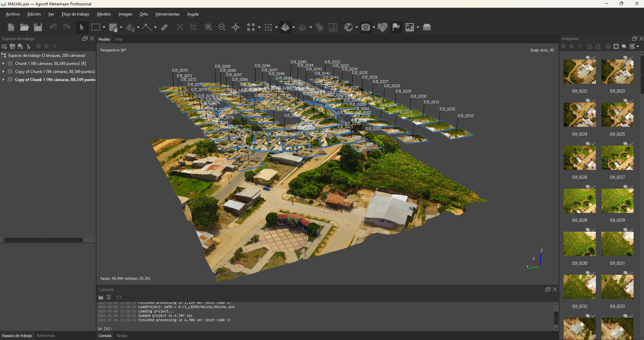
Task: Click the Add photos icon in Workspace panel
Action: click(x=12, y=46)
